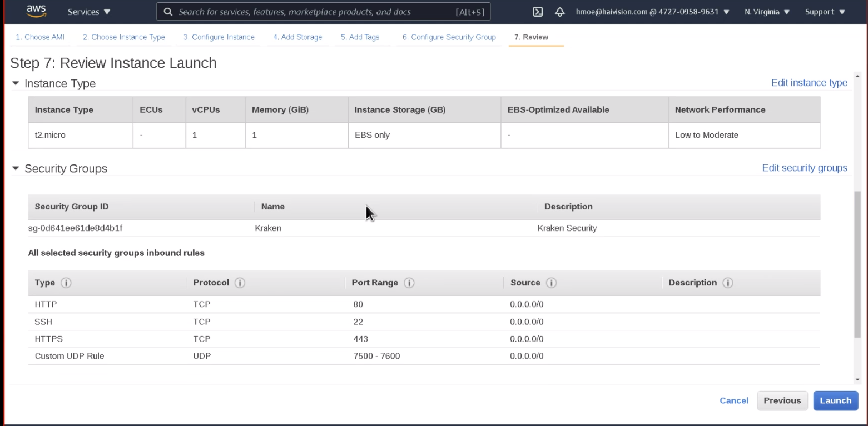Screen dimensions: 868x426
Task: Click the info icon beside Source column
Action: [x=551, y=283]
